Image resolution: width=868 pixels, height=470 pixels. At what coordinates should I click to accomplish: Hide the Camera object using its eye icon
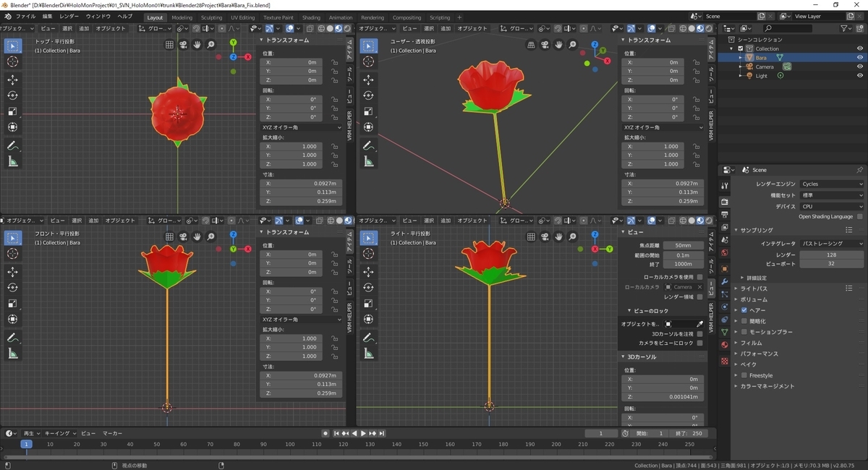tap(860, 67)
